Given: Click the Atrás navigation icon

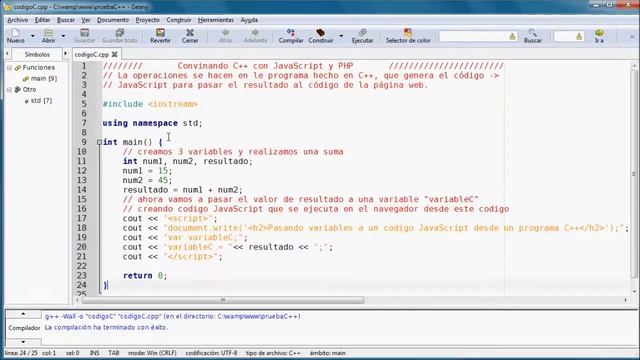Looking at the screenshot, I should (x=225, y=36).
